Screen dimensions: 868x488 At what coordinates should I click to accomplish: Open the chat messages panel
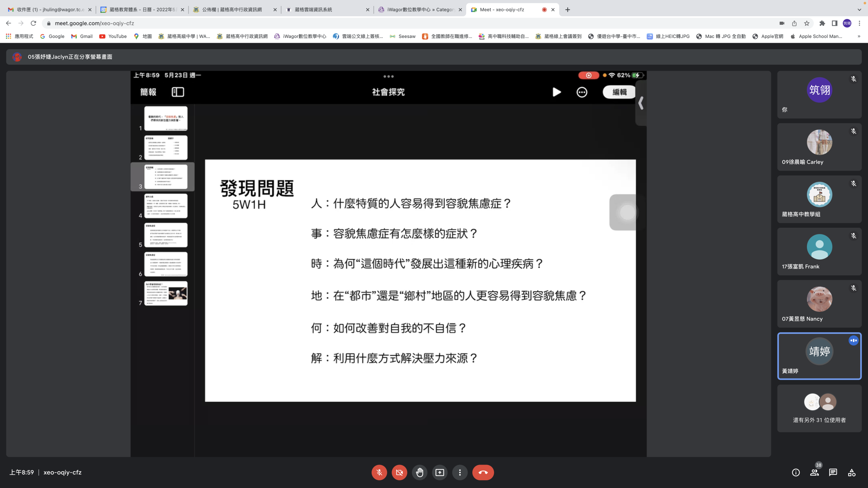833,472
